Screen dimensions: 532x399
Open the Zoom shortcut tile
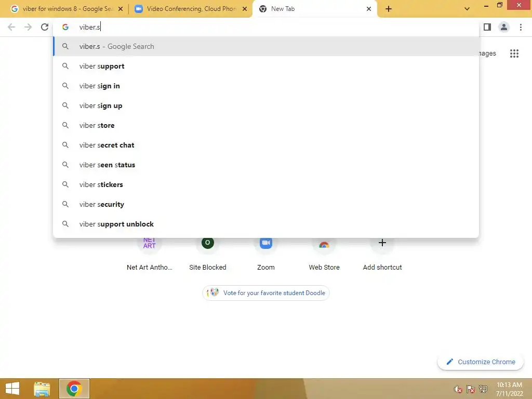pos(266,253)
